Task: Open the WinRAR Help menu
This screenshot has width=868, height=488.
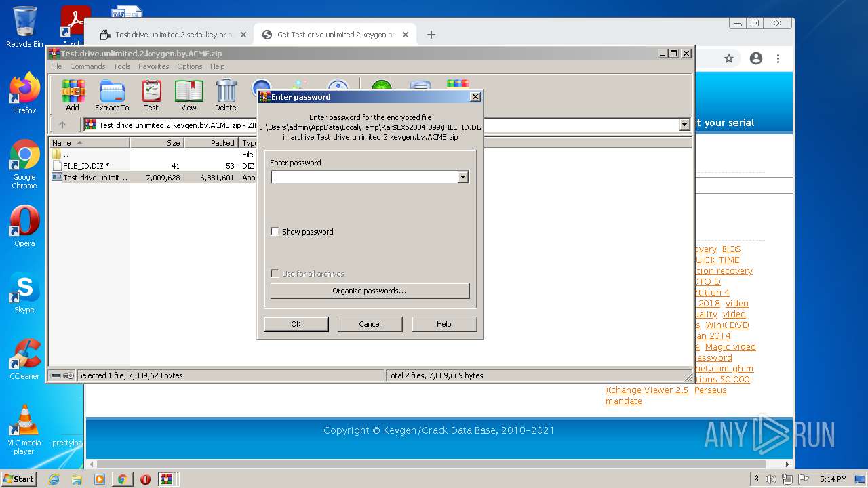Action: point(217,66)
